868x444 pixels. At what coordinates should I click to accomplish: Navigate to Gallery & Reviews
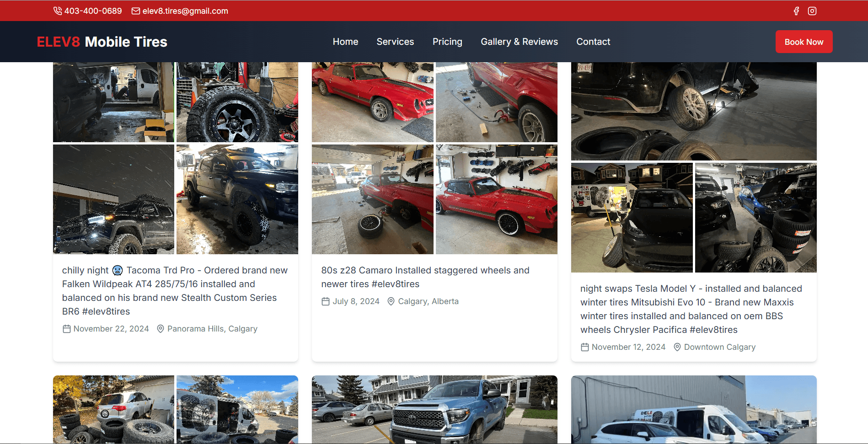pyautogui.click(x=519, y=42)
